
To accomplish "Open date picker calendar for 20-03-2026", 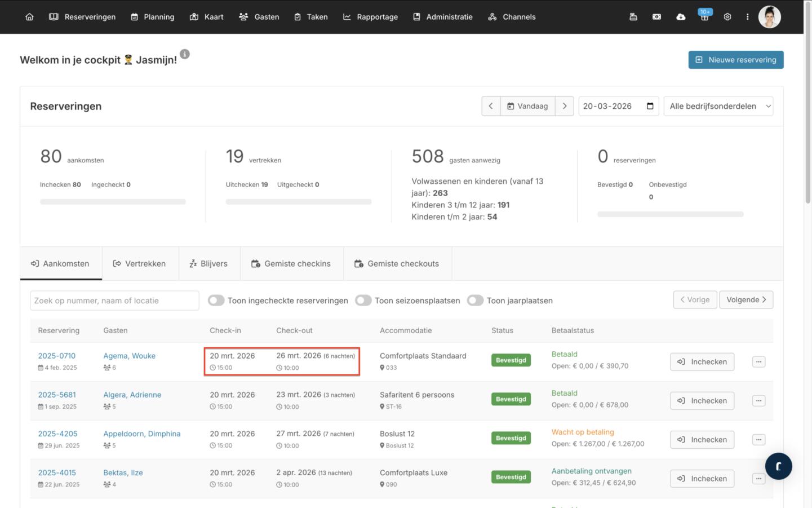I will point(650,106).
